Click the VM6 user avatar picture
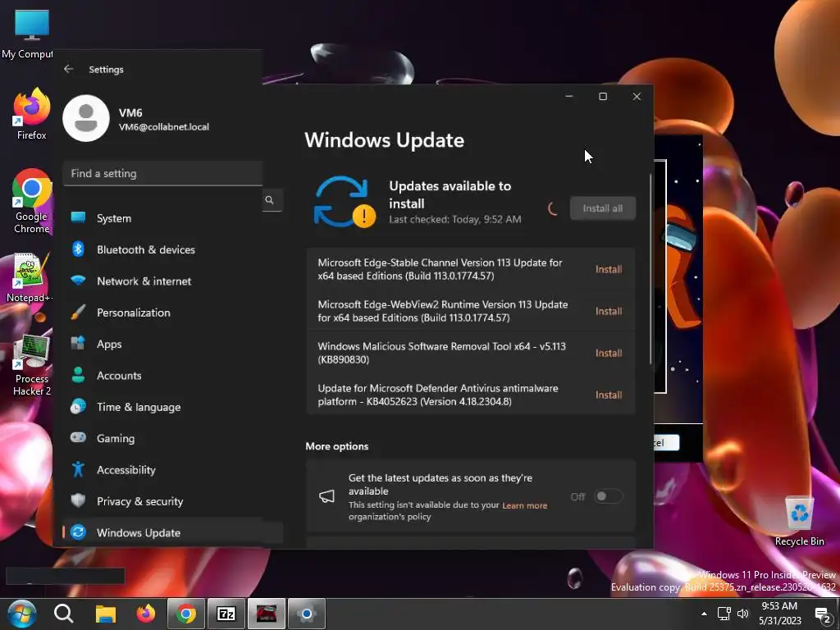 86,118
